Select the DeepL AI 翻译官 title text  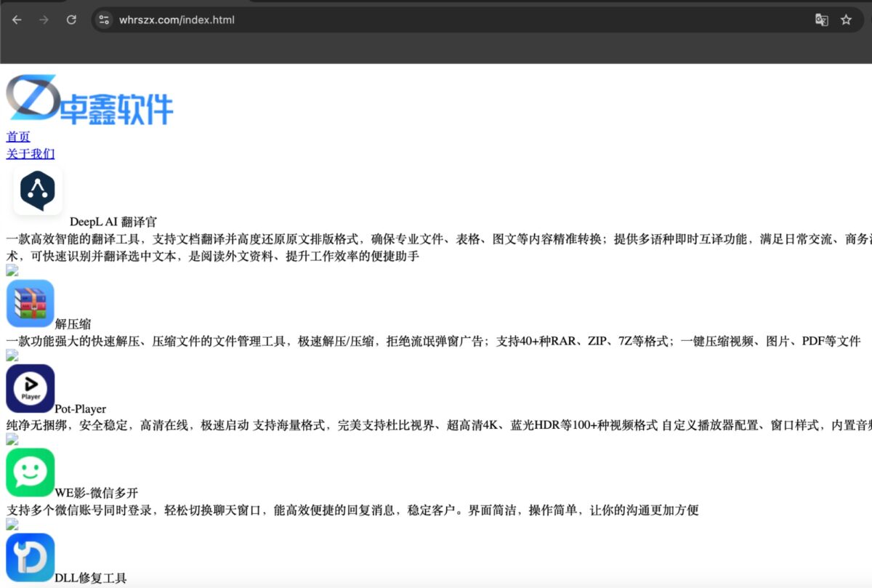tap(113, 222)
